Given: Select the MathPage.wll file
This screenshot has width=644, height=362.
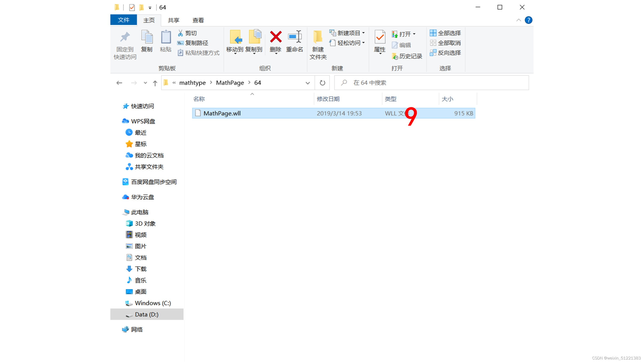Looking at the screenshot, I should click(x=222, y=113).
